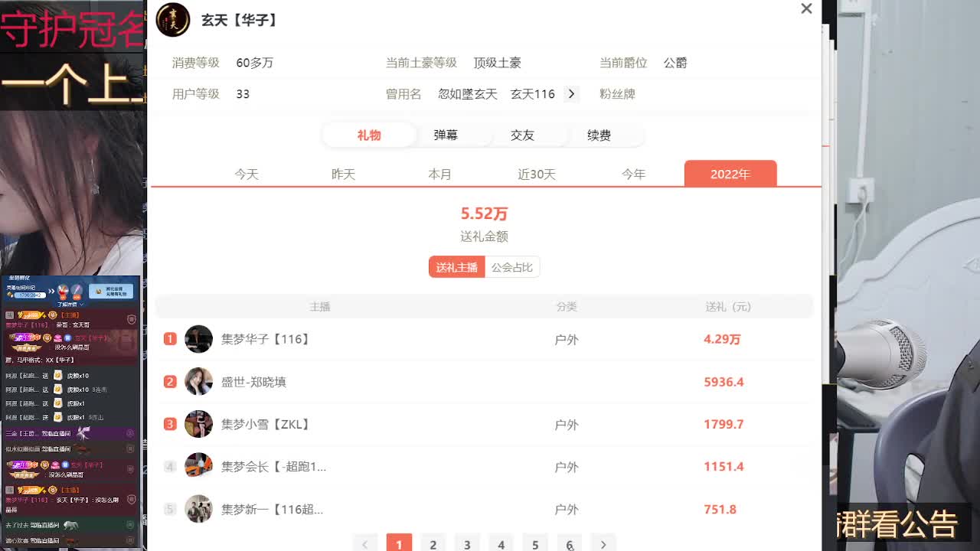Select the 2022年 time range

[x=730, y=174]
